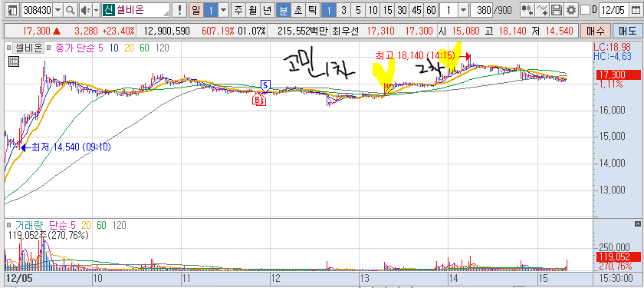Close the volume panel with X icon
The image size is (644, 288).
click(637, 223)
